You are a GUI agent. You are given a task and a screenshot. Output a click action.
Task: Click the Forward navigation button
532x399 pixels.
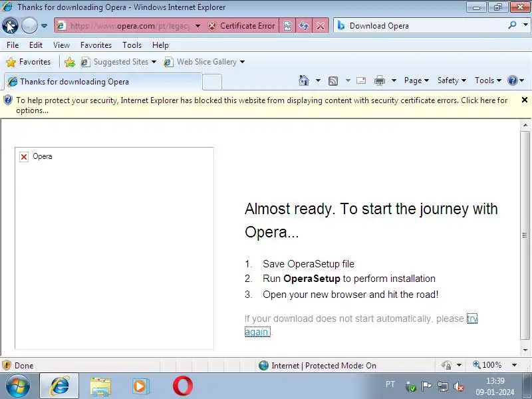click(x=29, y=25)
